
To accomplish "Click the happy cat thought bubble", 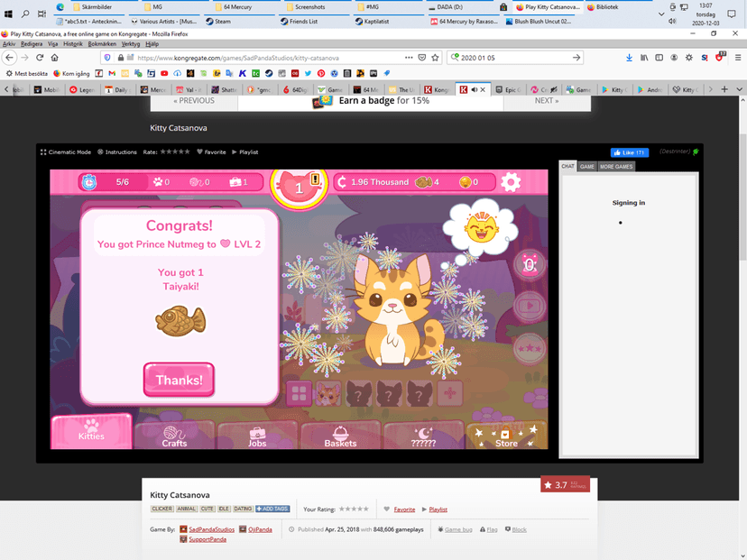I will click(480, 228).
